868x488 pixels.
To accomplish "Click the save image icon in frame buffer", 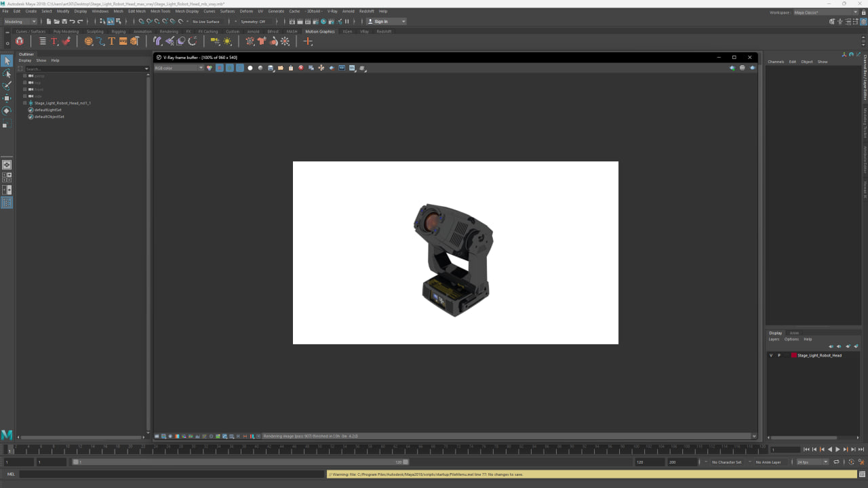I will pos(271,68).
